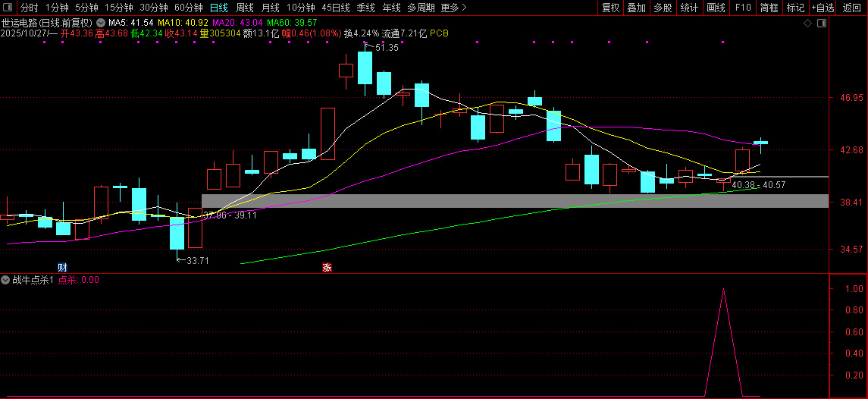Open the main chart indicator dropdown arrow
Screen dimensions: 868x399
[100, 24]
